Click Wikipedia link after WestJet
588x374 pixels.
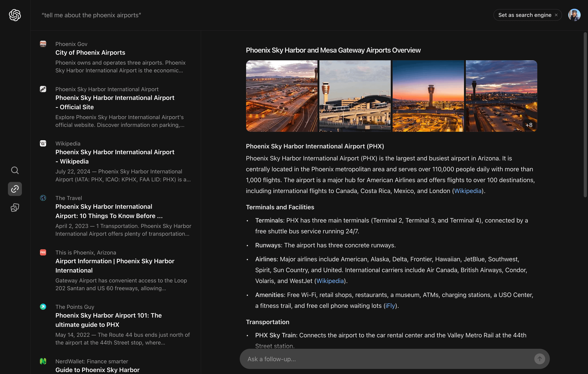point(330,281)
